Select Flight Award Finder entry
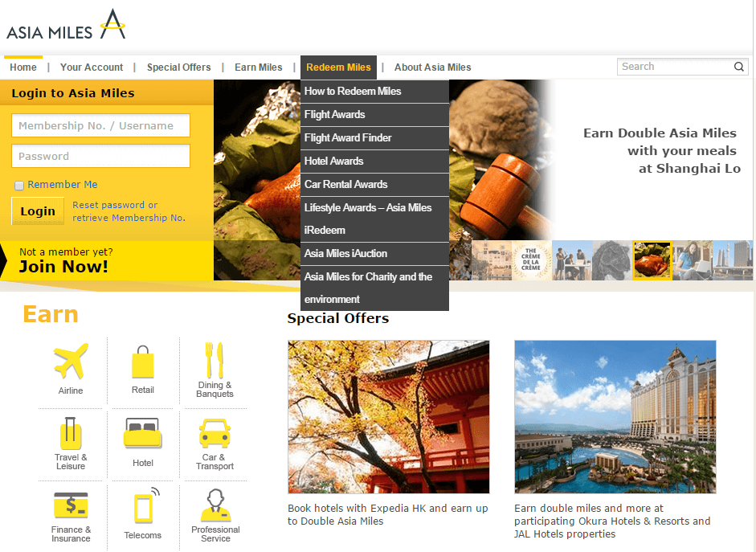756x552 pixels. (374, 138)
